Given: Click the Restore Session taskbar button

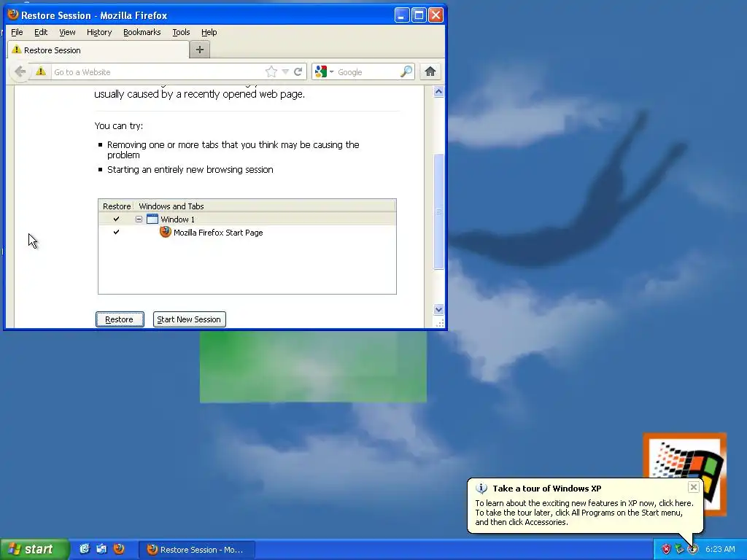Looking at the screenshot, I should click(197, 550).
